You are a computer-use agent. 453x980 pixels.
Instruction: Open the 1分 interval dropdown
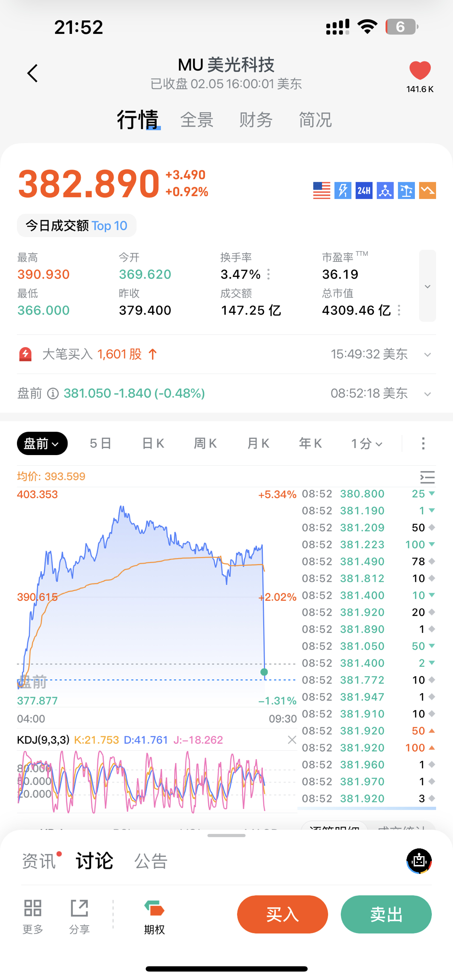point(367,444)
